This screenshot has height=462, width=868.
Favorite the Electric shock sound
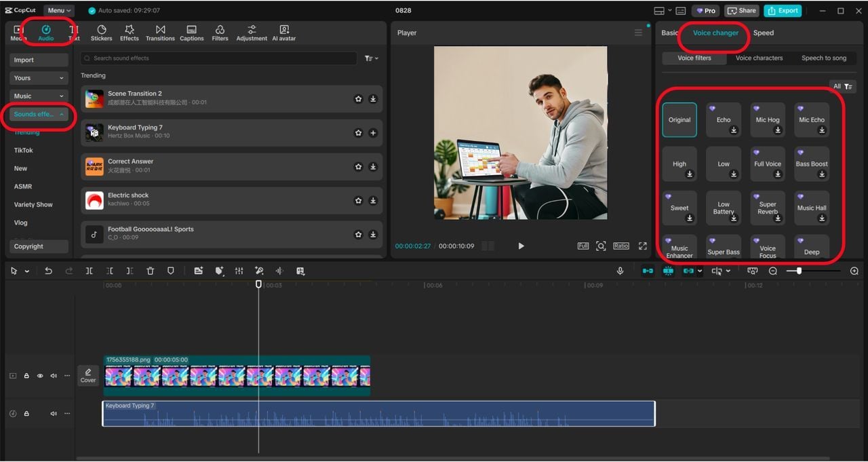point(358,201)
